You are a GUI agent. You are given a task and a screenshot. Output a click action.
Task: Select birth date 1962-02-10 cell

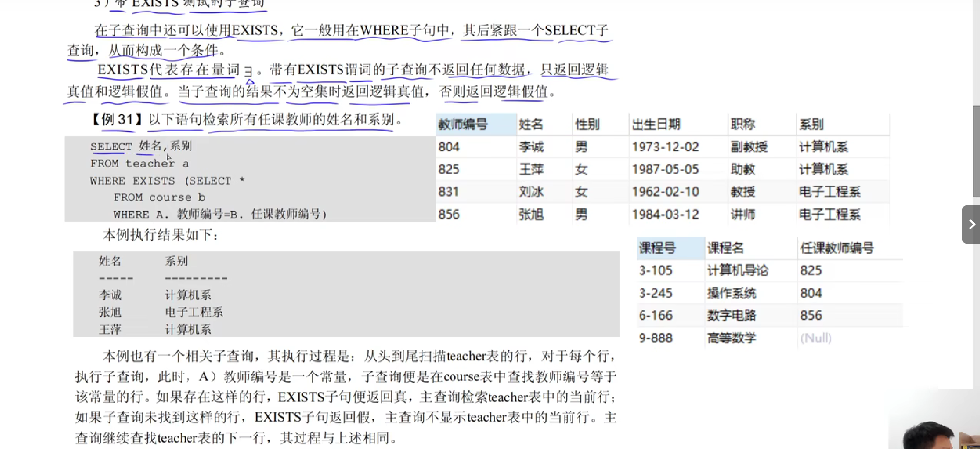coord(666,192)
